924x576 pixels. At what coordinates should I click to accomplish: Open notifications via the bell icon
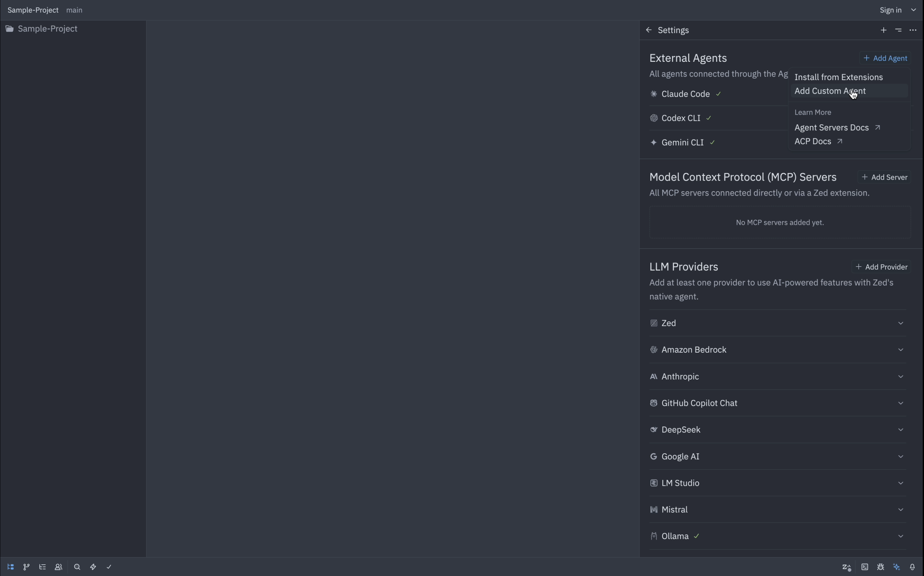point(913,567)
